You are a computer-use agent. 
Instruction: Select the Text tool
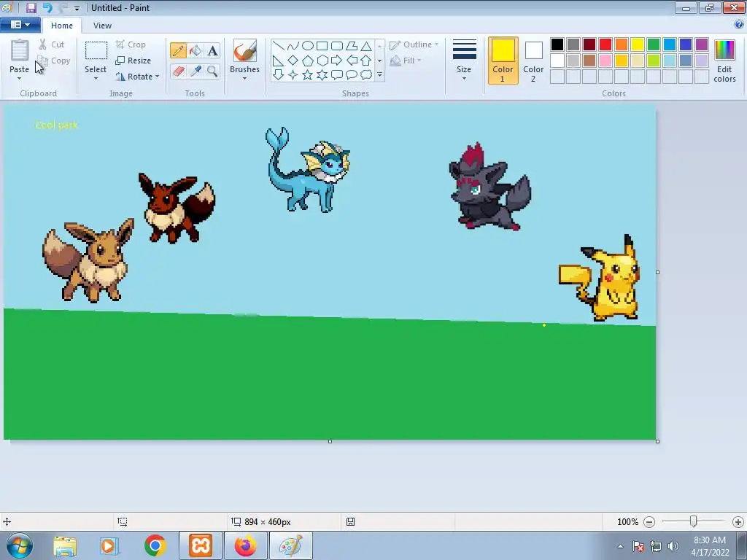tap(212, 50)
